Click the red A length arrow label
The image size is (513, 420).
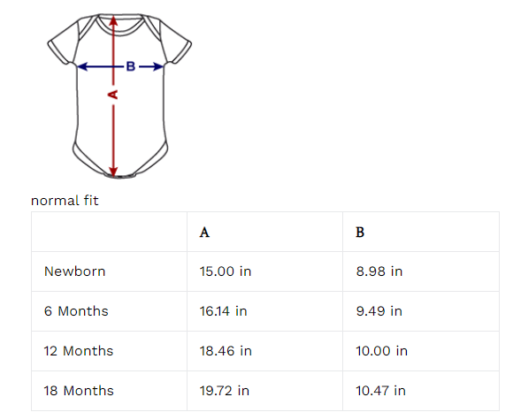pos(113,95)
